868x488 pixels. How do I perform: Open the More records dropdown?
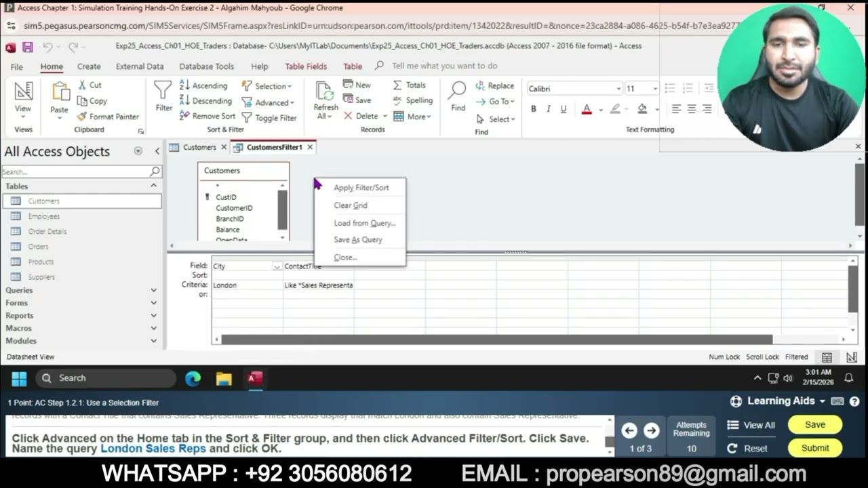412,117
